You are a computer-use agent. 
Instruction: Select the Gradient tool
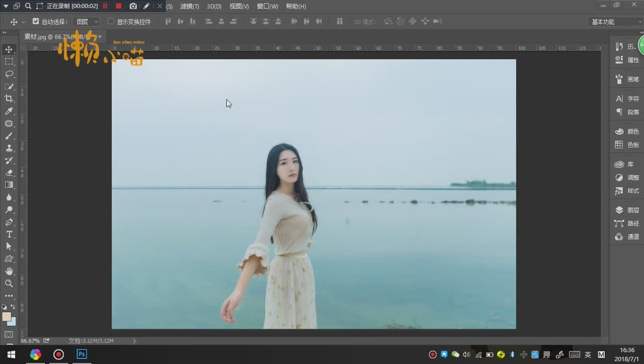tap(9, 185)
